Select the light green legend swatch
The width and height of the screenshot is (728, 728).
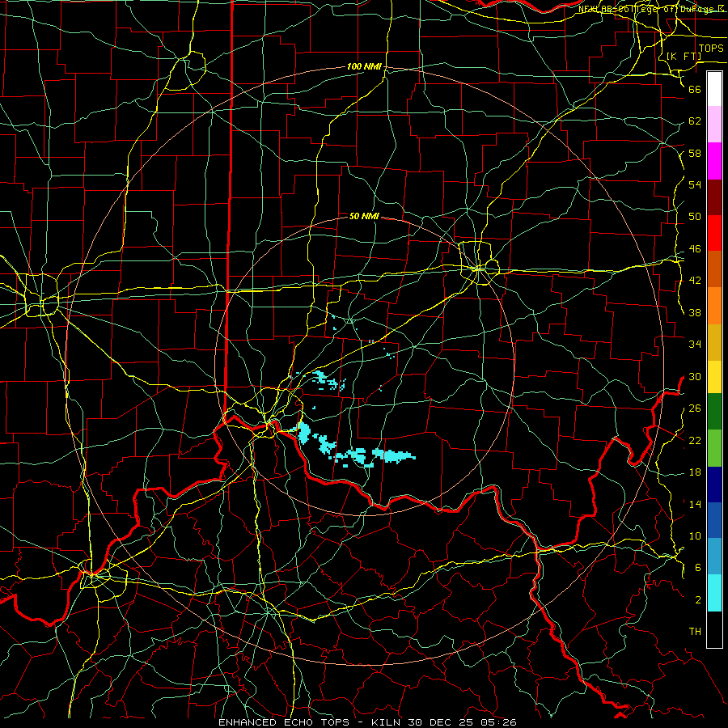714,448
